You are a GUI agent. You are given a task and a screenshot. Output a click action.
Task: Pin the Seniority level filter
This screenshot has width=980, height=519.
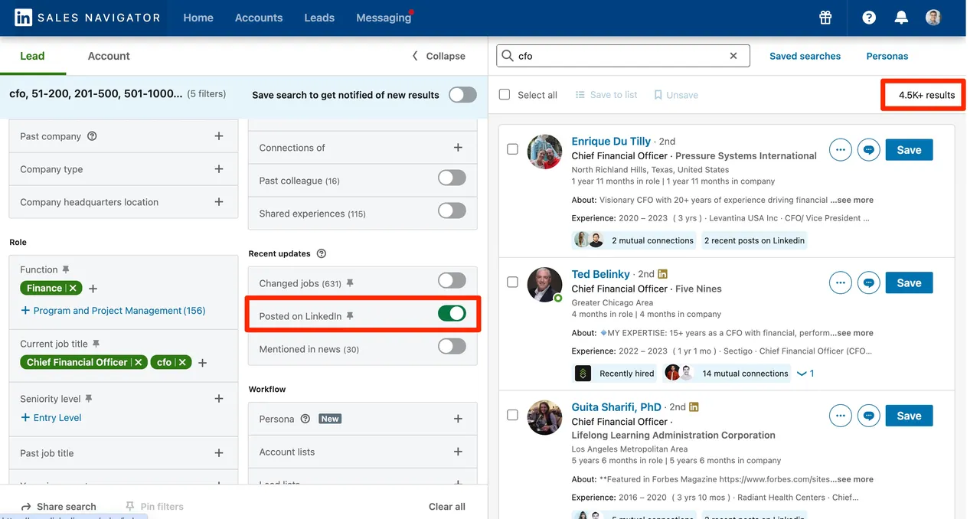[89, 399]
